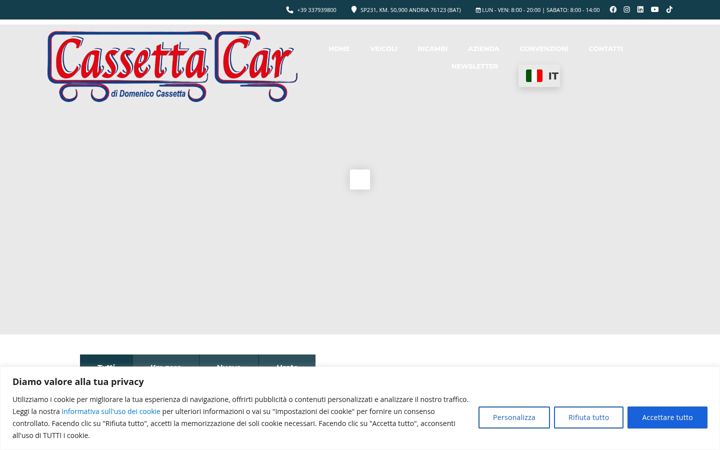Click the Cassetta Car logo
The image size is (720, 450).
[x=173, y=66]
